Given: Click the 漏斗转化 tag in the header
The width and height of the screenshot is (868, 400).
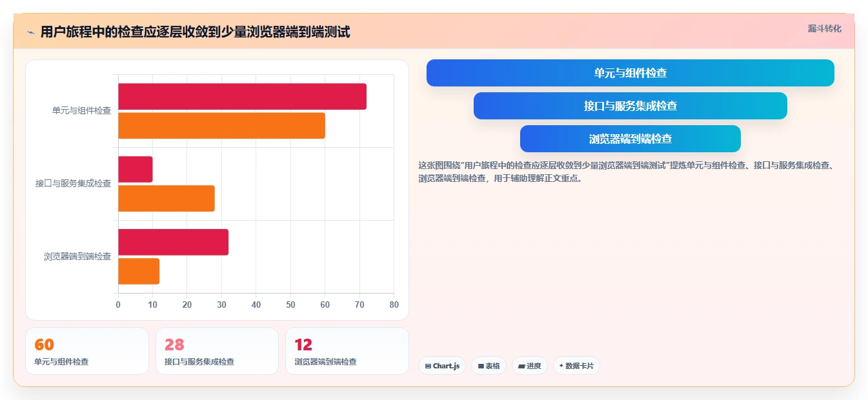Looking at the screenshot, I should (825, 28).
